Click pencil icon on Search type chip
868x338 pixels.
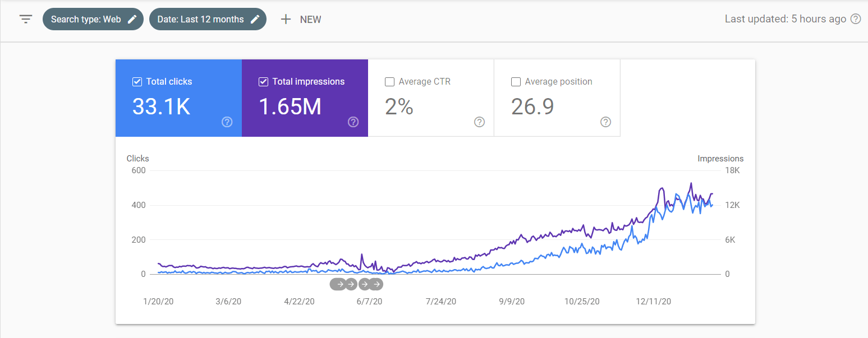point(132,19)
